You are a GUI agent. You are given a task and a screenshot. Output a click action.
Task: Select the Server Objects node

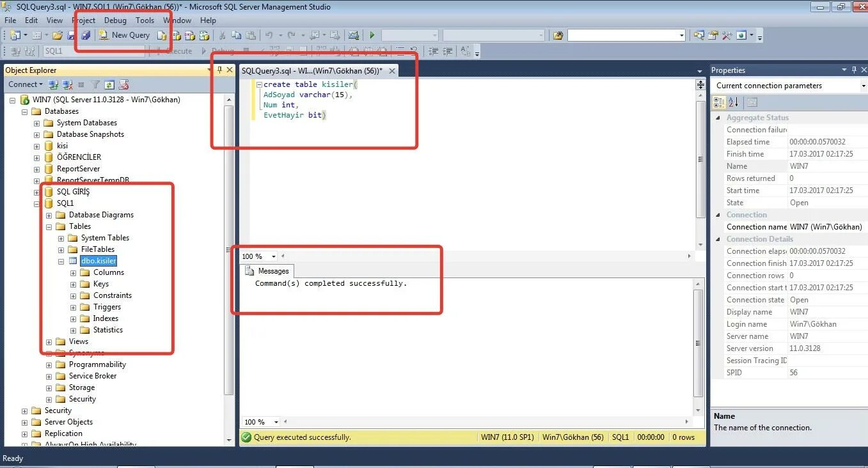(68, 422)
